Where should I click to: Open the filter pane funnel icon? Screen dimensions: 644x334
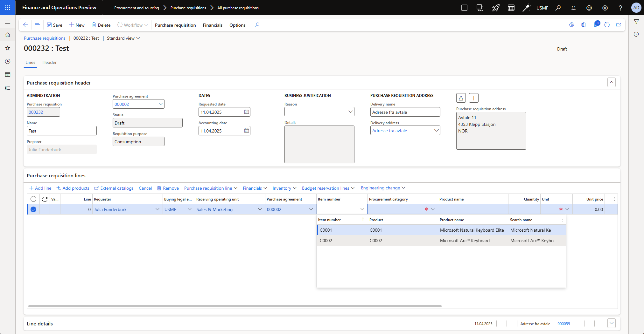(x=636, y=22)
